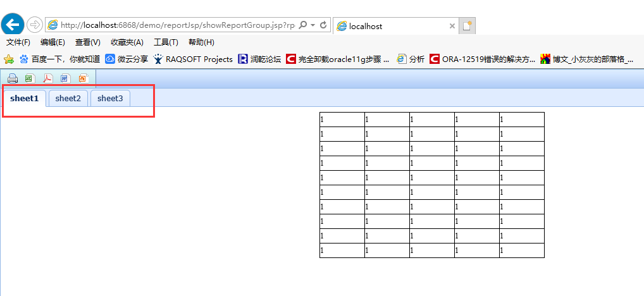Screen dimensions: 644x296
Task: Open the 分析 bookmark
Action: (x=411, y=59)
